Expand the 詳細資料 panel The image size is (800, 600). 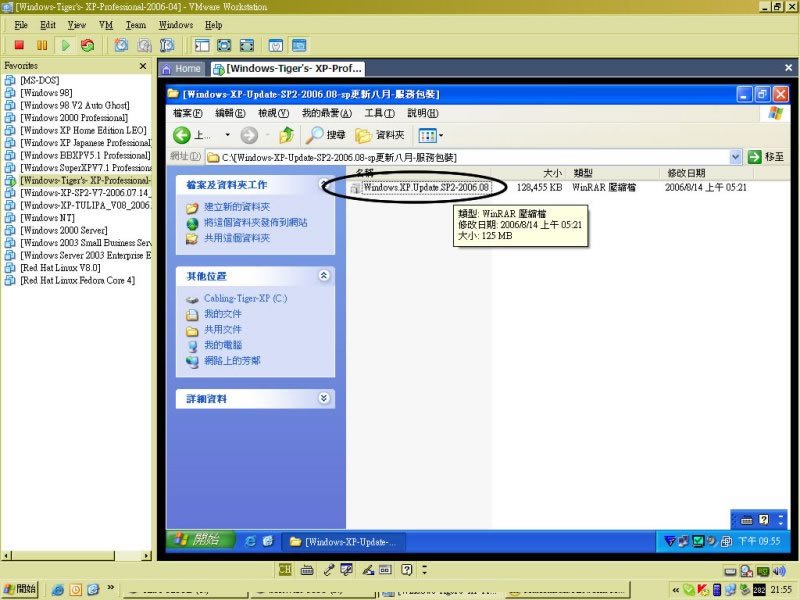[323, 398]
